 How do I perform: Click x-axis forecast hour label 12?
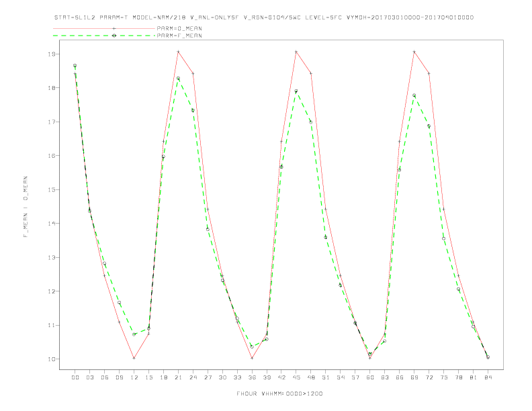click(x=134, y=377)
